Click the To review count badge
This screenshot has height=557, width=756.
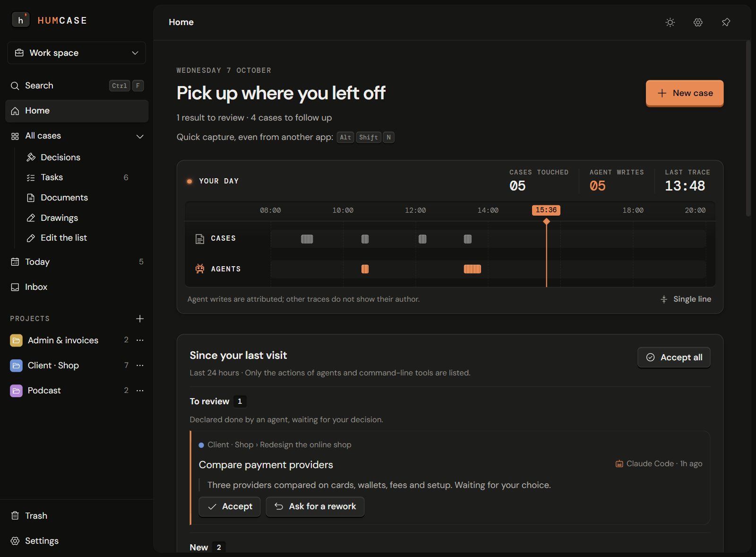pos(240,401)
